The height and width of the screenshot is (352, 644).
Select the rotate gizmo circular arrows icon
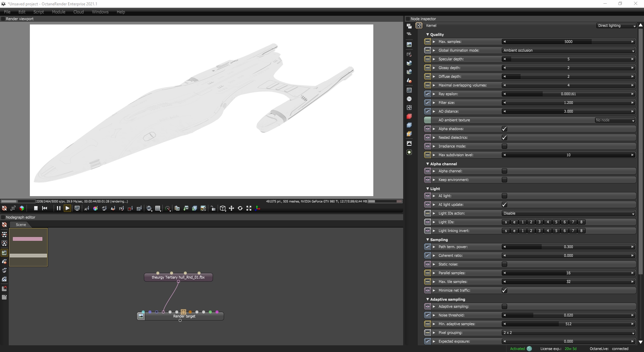tap(240, 209)
